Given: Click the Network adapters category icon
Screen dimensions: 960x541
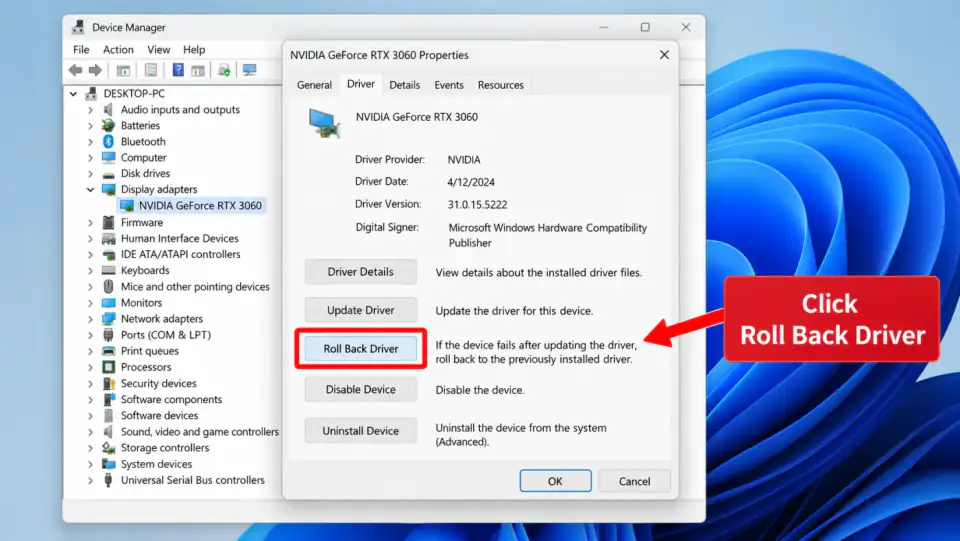Looking at the screenshot, I should [x=108, y=318].
